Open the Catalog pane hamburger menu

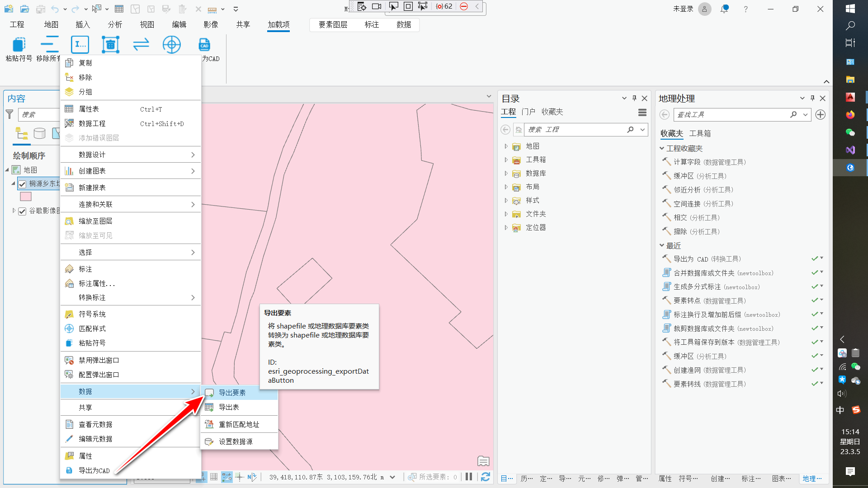click(642, 113)
